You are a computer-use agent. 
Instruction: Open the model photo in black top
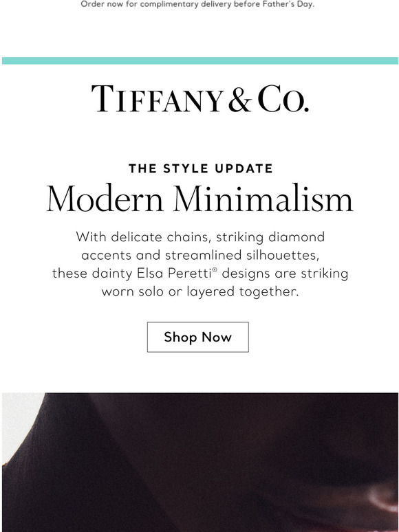click(x=199, y=463)
